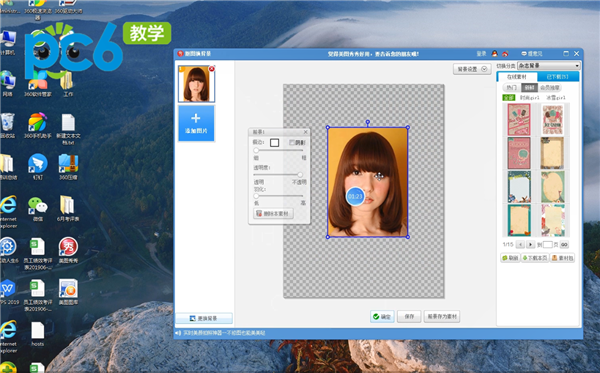Open the 背景设置 background settings dropdown
Screen dimensions: 600x373
[x=472, y=69]
